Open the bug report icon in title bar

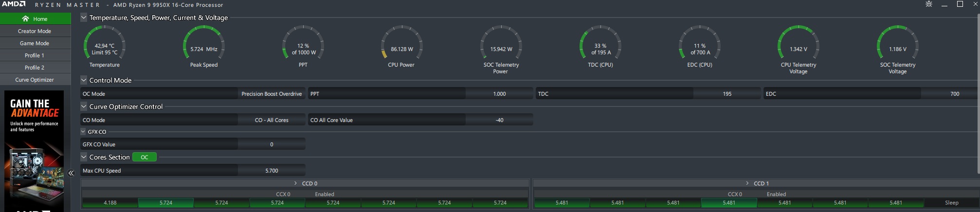[928, 4]
